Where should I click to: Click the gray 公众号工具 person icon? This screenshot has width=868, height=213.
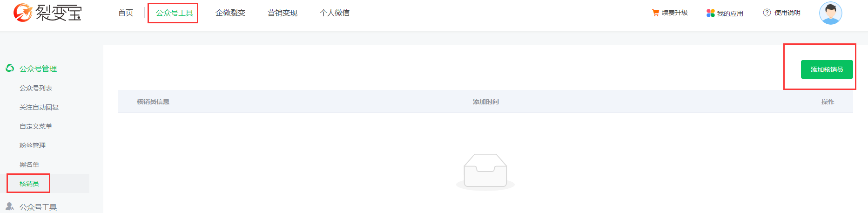point(10,206)
